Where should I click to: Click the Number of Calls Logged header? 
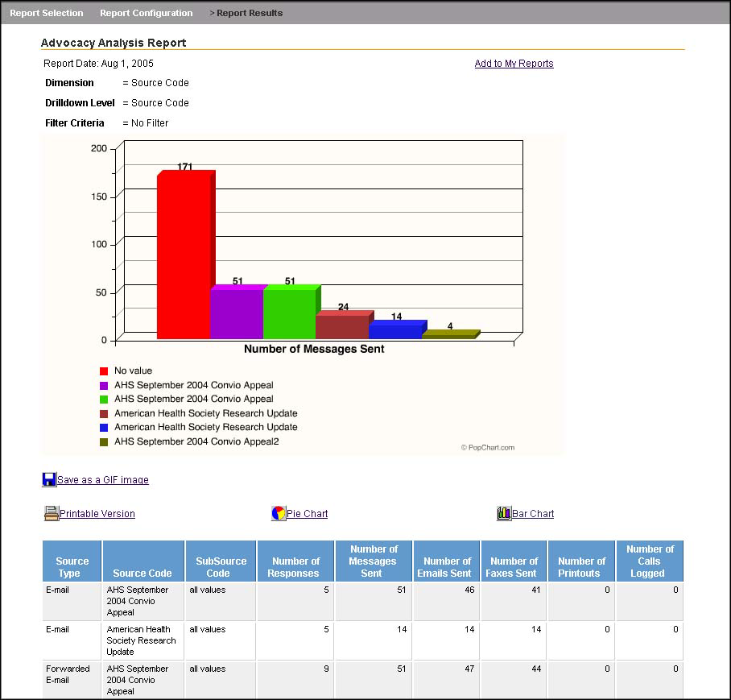[x=649, y=561]
